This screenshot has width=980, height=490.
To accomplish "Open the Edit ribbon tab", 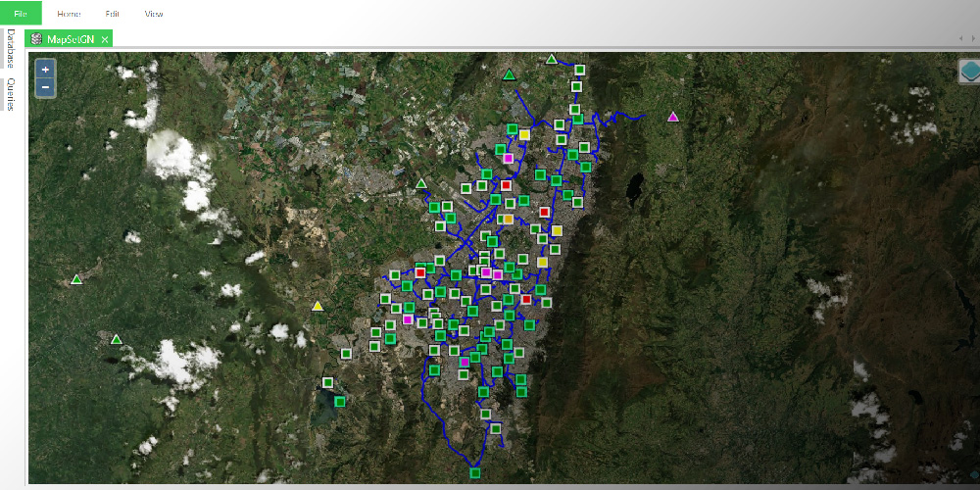I will click(113, 14).
